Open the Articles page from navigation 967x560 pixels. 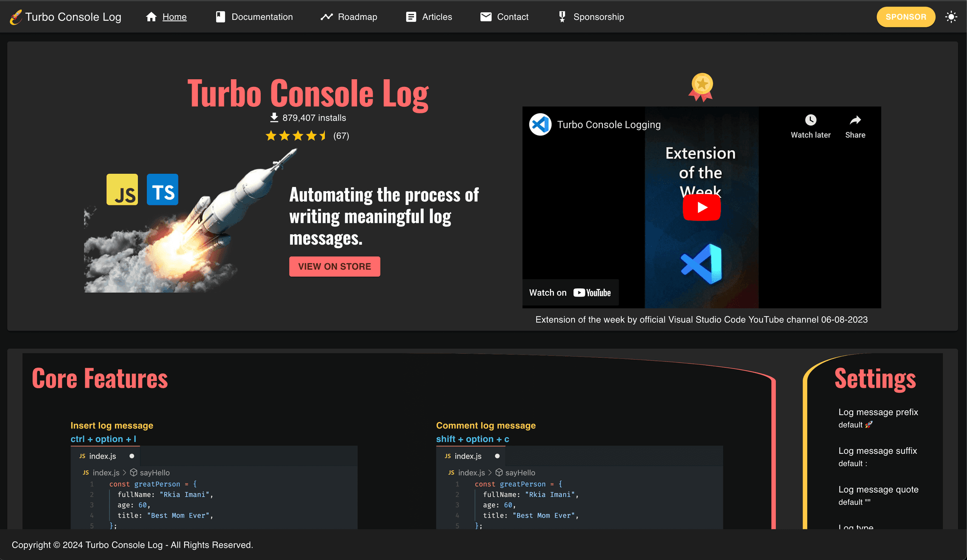click(x=437, y=17)
